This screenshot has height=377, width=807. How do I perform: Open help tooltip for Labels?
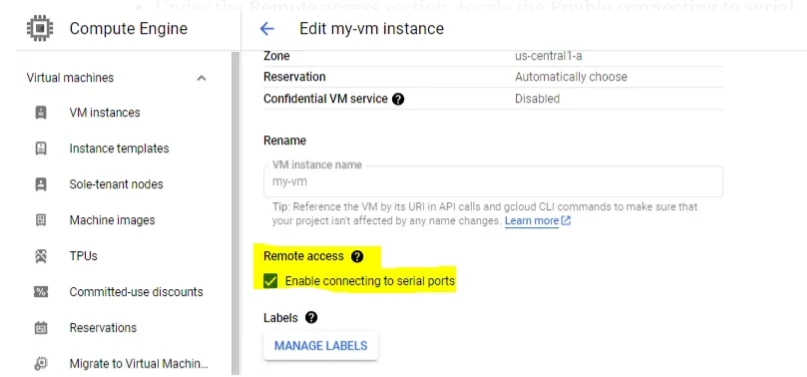pos(311,318)
